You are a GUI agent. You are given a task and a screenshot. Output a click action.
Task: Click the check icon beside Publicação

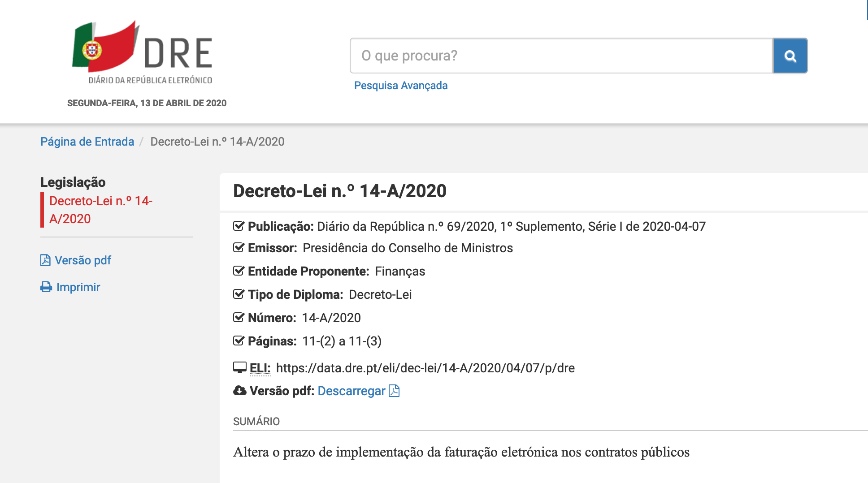click(239, 226)
